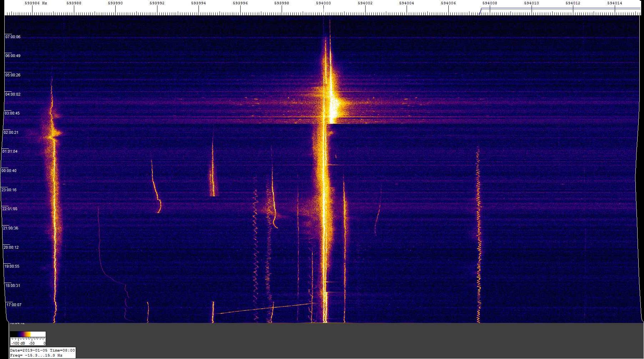644x359 pixels.
Task: Click the '03:00:45' time stamp
Action: point(12,113)
